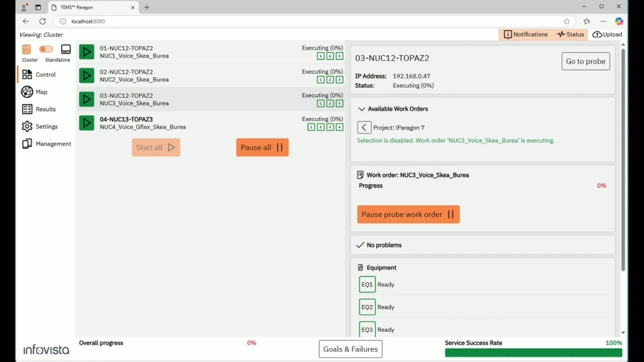Select equipment box 1 of 04-NUC13-TOPAZ3
This screenshot has height=362, width=644.
point(311,127)
